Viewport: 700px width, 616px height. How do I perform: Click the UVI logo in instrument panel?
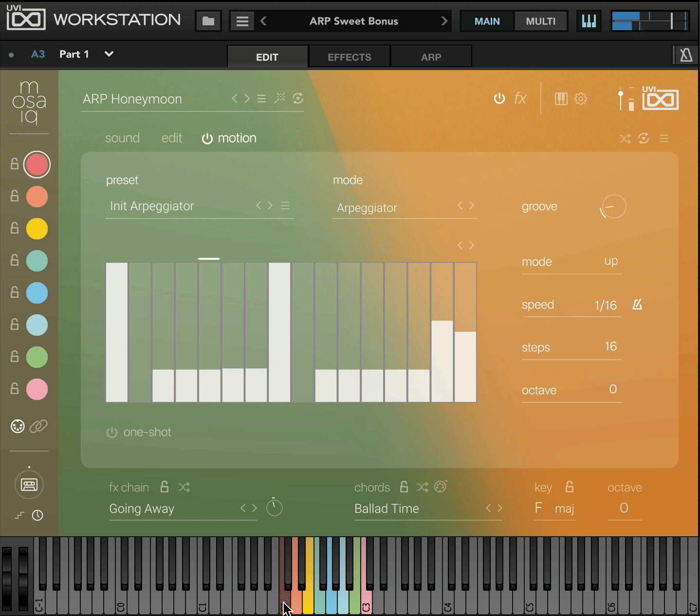click(x=660, y=98)
